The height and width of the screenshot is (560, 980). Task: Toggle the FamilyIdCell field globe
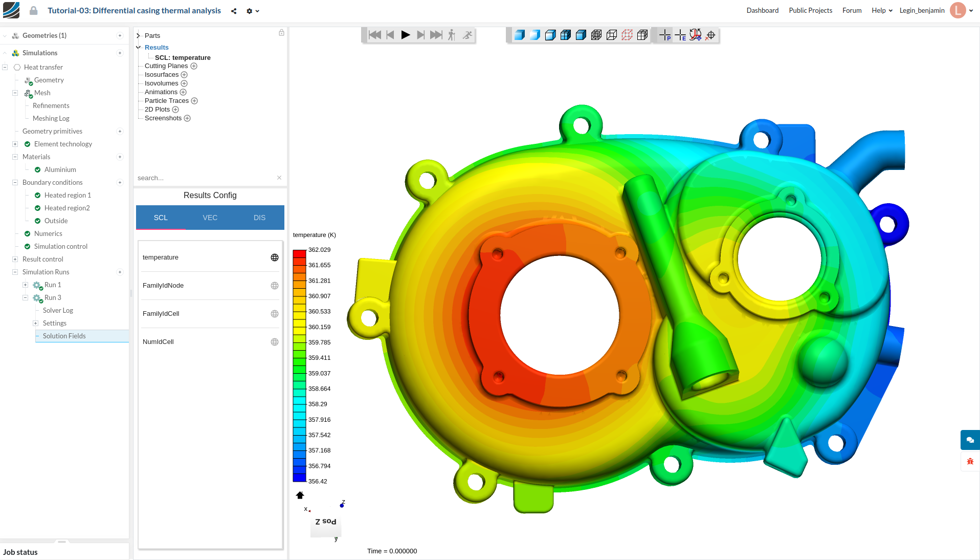275,314
